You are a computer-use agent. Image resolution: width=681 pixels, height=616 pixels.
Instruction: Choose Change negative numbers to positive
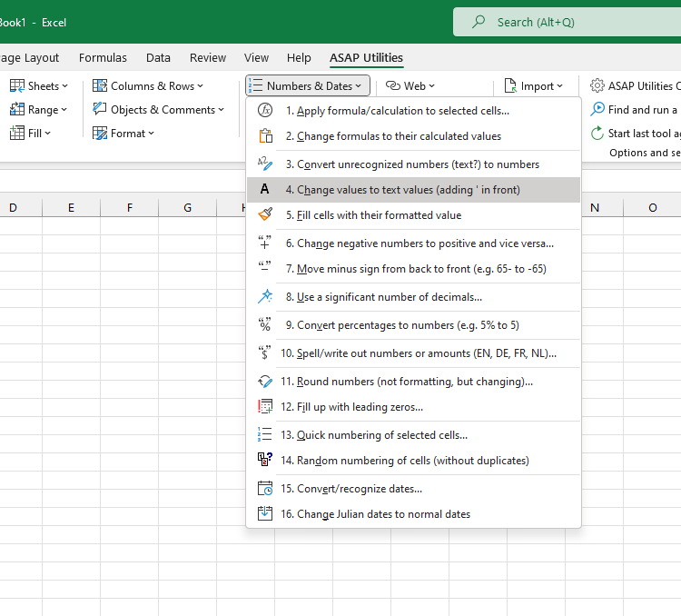pos(413,243)
